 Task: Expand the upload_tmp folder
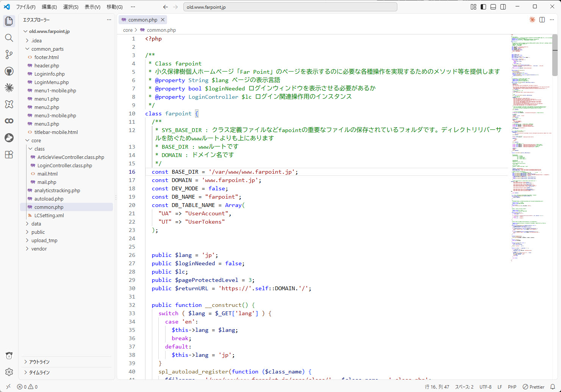pyautogui.click(x=66, y=240)
